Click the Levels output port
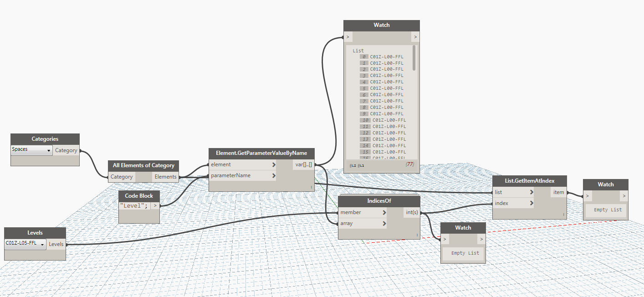Image resolution: width=644 pixels, height=297 pixels. pyautogui.click(x=56, y=244)
